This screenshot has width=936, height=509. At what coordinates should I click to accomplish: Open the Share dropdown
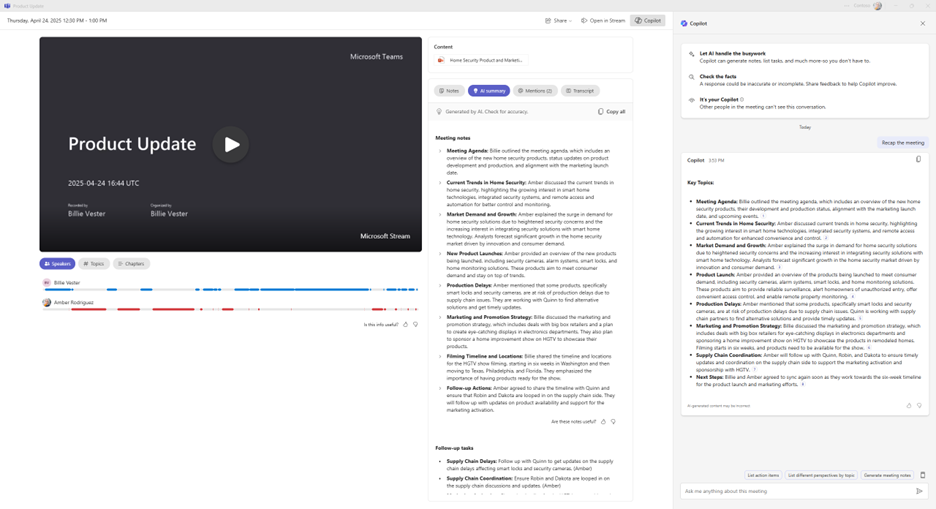pyautogui.click(x=558, y=20)
